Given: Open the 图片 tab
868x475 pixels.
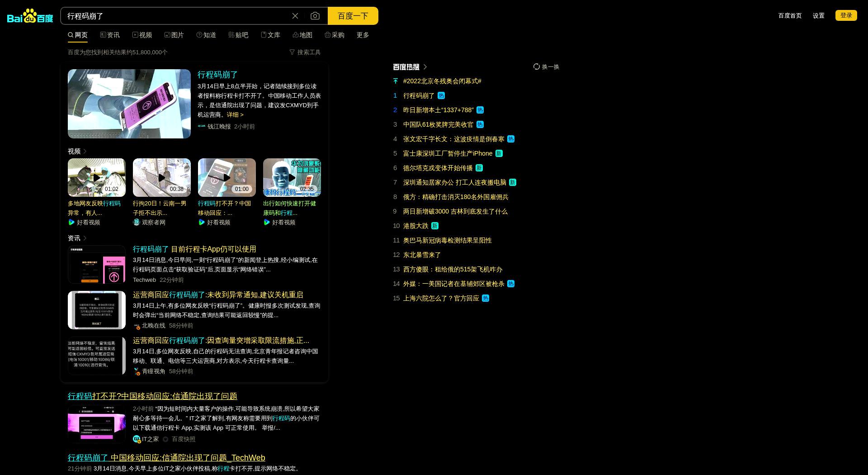Looking at the screenshot, I should [174, 35].
